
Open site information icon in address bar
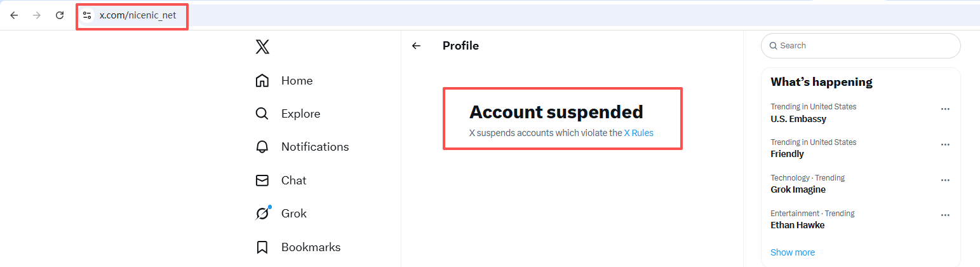point(88,15)
